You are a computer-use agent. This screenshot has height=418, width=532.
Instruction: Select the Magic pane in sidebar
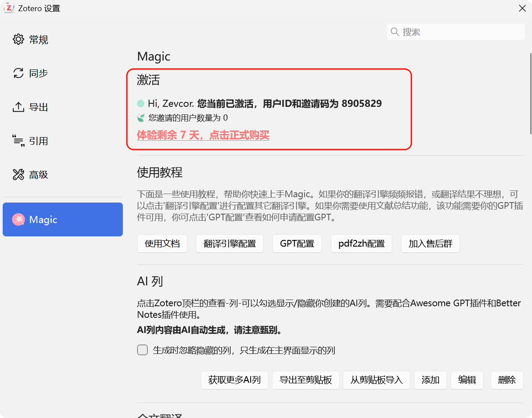tap(63, 219)
